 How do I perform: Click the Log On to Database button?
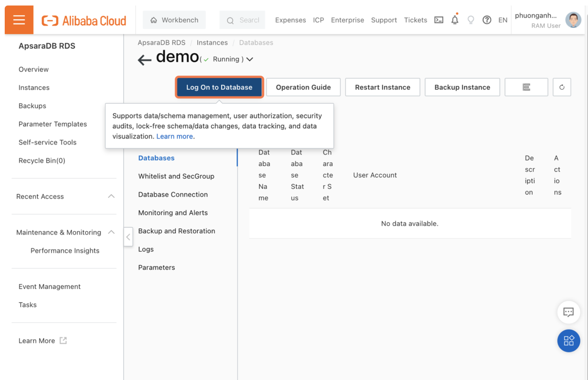click(x=219, y=87)
